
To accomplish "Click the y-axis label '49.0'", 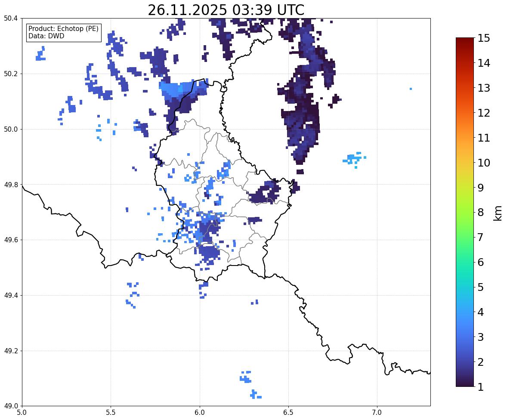I will 10,406.
